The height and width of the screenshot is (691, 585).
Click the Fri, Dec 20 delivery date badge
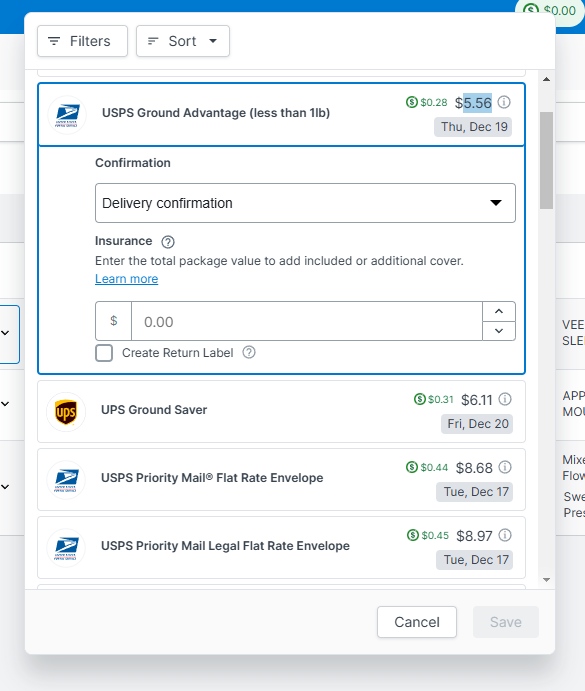[477, 424]
